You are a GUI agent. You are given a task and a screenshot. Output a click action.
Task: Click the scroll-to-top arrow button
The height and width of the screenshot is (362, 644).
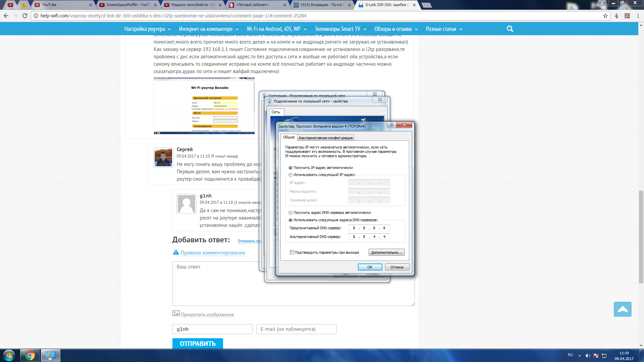pos(623,309)
